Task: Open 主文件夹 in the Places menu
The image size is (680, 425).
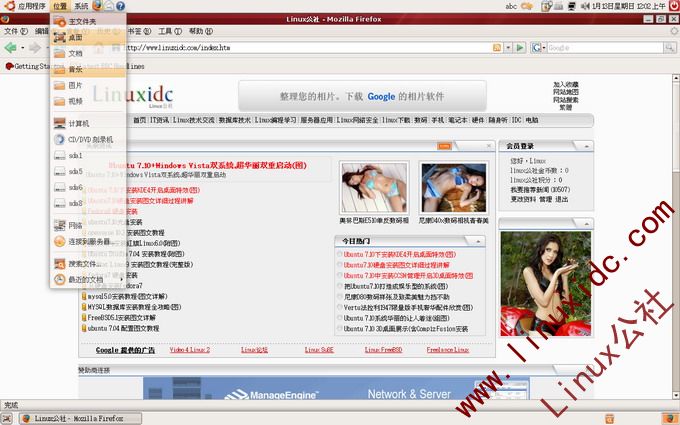Action: click(x=82, y=21)
